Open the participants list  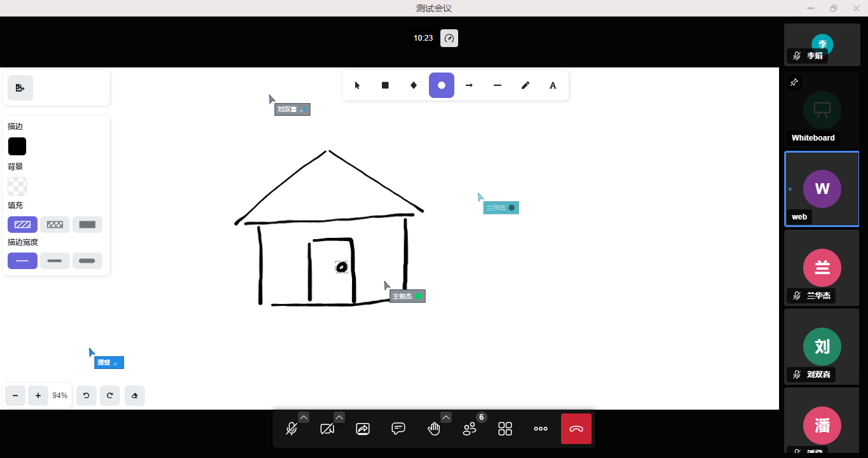click(470, 429)
